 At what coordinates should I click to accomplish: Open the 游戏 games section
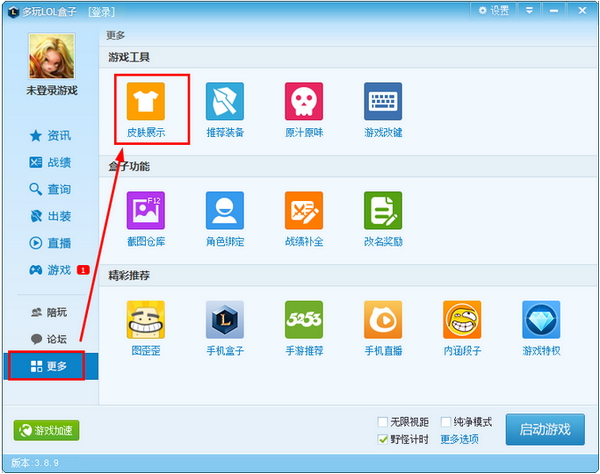tap(50, 270)
